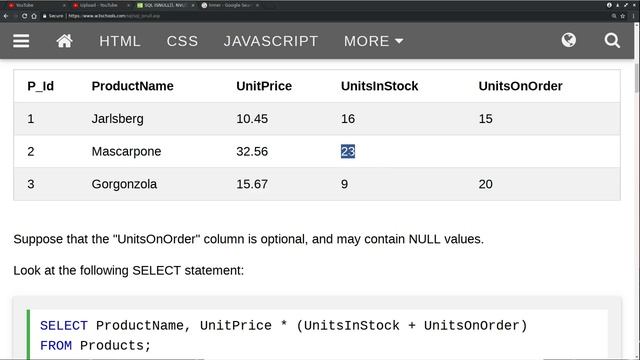Click the zoom magnifier in the address bar

tap(613, 16)
